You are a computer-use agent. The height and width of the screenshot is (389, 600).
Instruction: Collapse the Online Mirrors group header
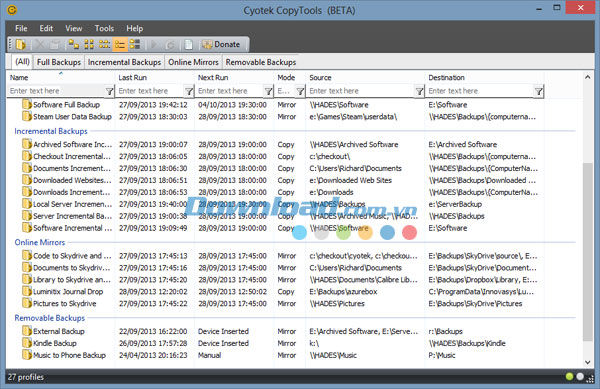click(40, 242)
